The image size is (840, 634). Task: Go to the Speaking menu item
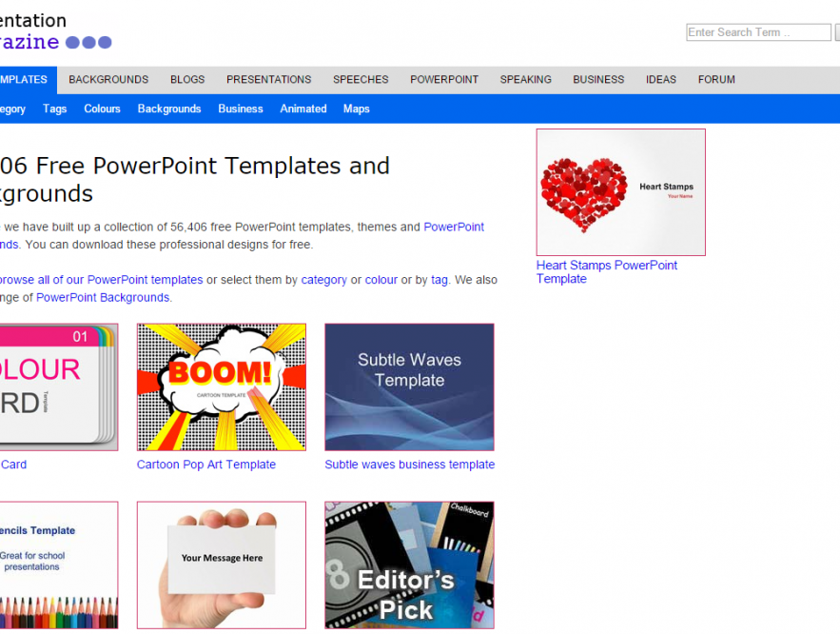tap(525, 80)
